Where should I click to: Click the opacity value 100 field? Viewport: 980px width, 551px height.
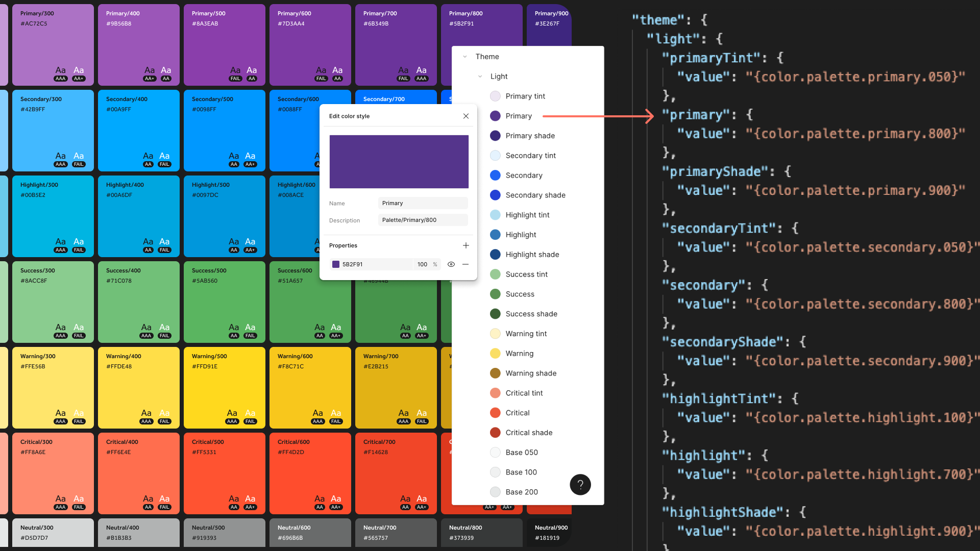422,264
